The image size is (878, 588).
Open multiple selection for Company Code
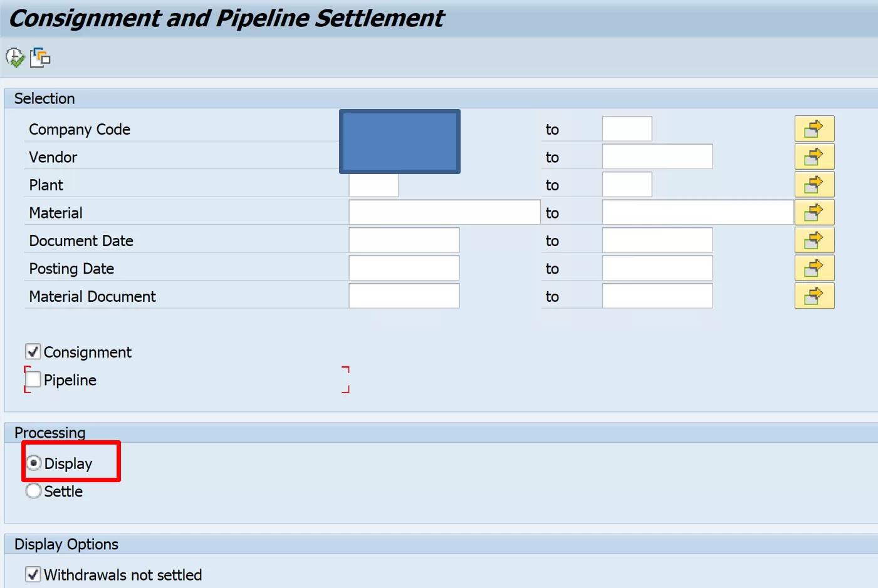point(814,129)
